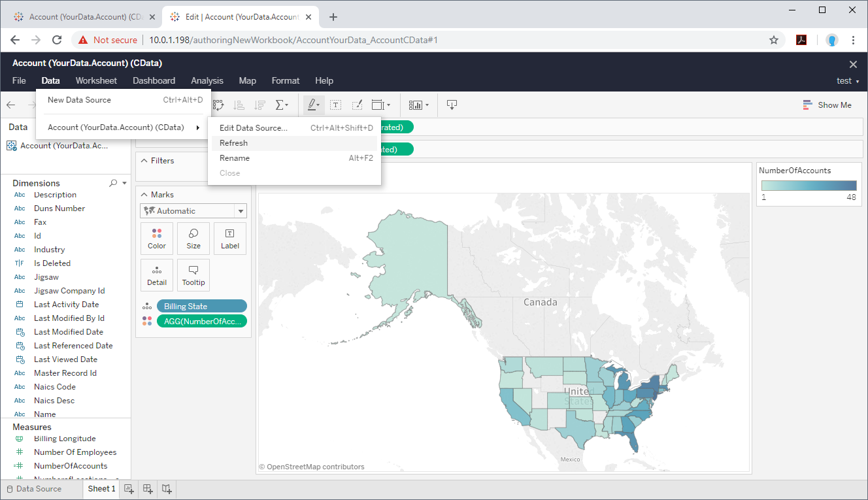Select the Swap Rows and Columns tool
Viewport: 868px width, 500px height.
(x=218, y=105)
